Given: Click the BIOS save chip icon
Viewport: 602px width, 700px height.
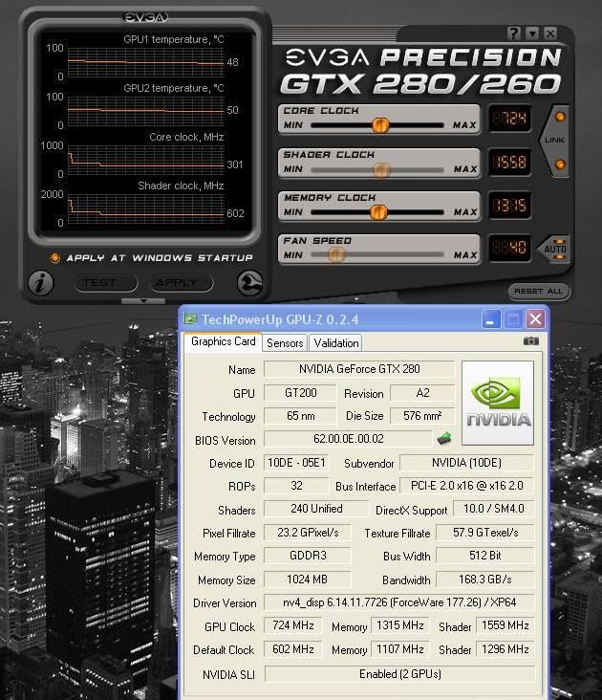Looking at the screenshot, I should click(444, 438).
